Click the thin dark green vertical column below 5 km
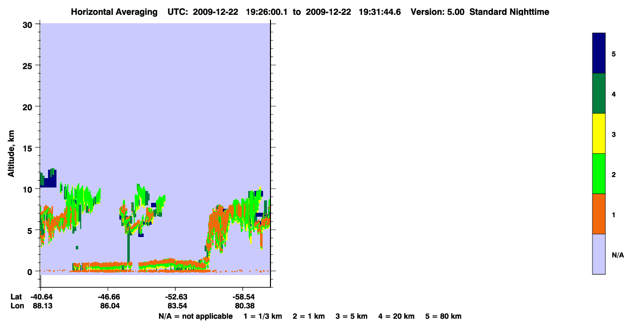 128,247
